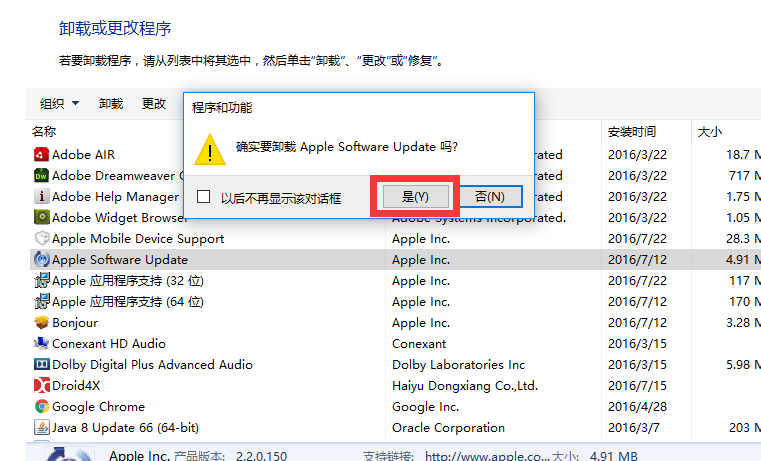Click the Apple Mobile Device Support icon
This screenshot has height=461, width=761.
click(x=41, y=239)
